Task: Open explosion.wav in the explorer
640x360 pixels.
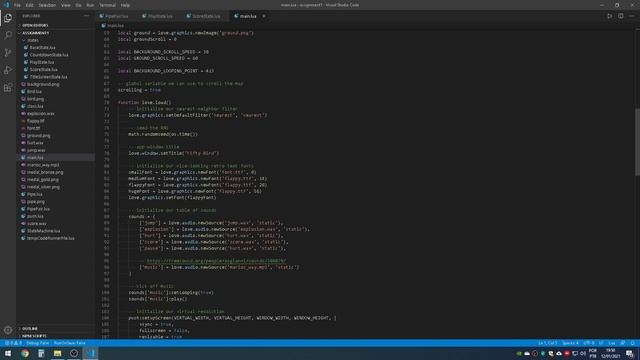Action: tap(40, 113)
